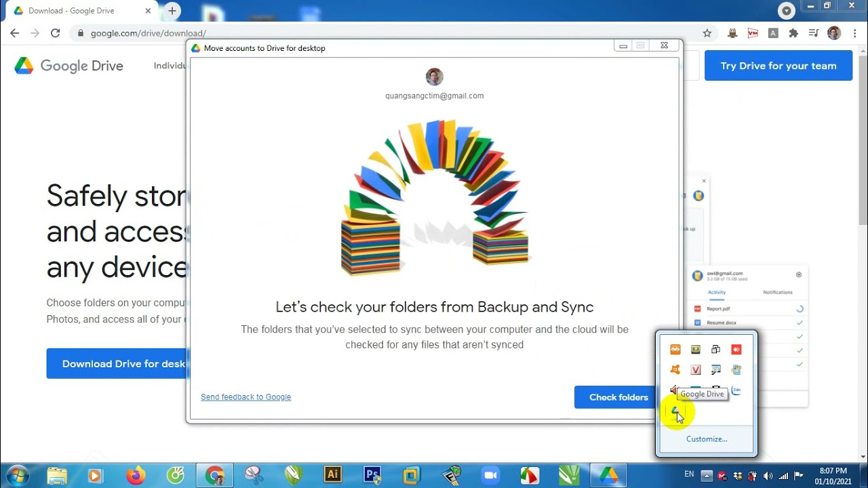The width and height of the screenshot is (868, 488).
Task: Click the CorelDRAW pen icon on taskbar
Action: click(x=294, y=476)
